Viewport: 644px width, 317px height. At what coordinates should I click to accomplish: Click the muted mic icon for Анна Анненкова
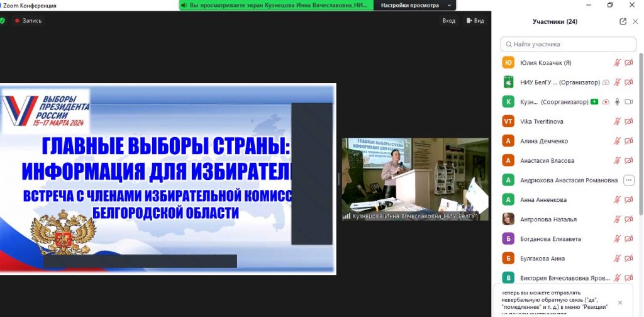(617, 199)
